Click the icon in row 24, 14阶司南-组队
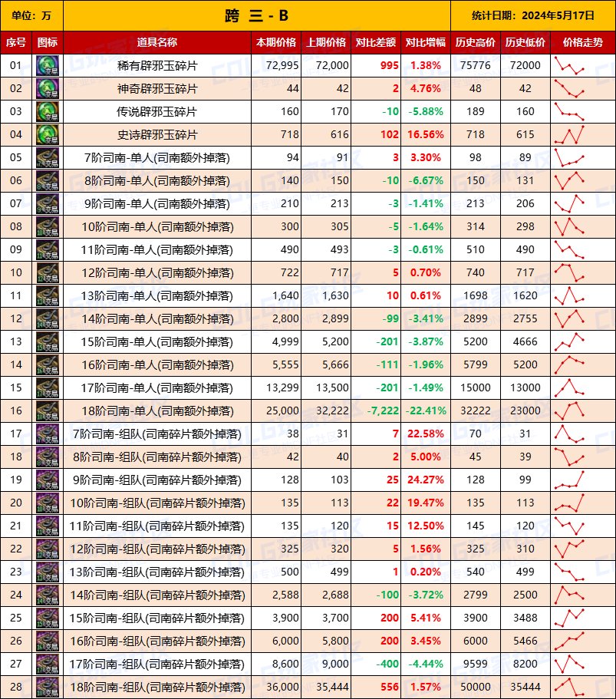The width and height of the screenshot is (616, 699). pyautogui.click(x=48, y=595)
